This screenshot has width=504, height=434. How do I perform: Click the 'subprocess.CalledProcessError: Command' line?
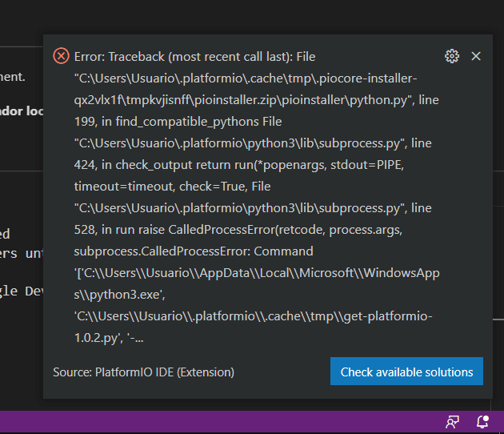(x=194, y=251)
